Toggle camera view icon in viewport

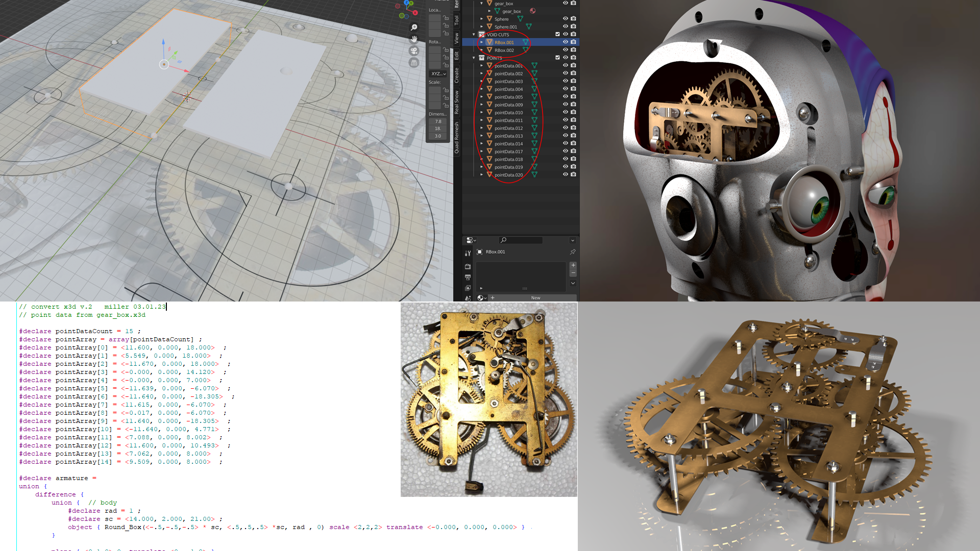414,51
